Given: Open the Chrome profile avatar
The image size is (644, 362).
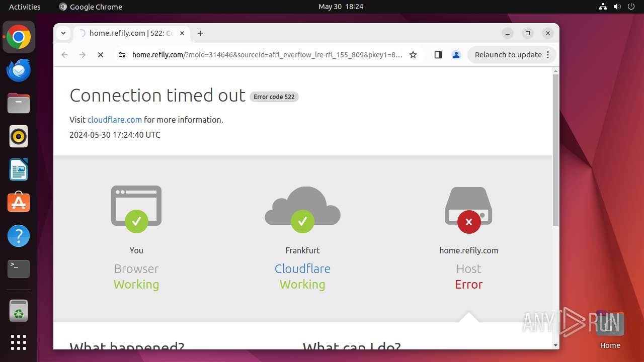Looking at the screenshot, I should [456, 55].
